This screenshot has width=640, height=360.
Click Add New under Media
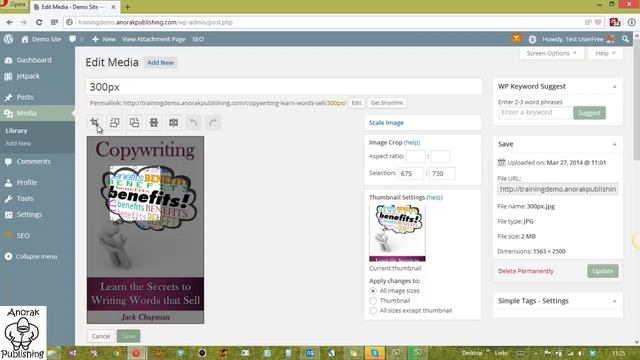(18, 143)
